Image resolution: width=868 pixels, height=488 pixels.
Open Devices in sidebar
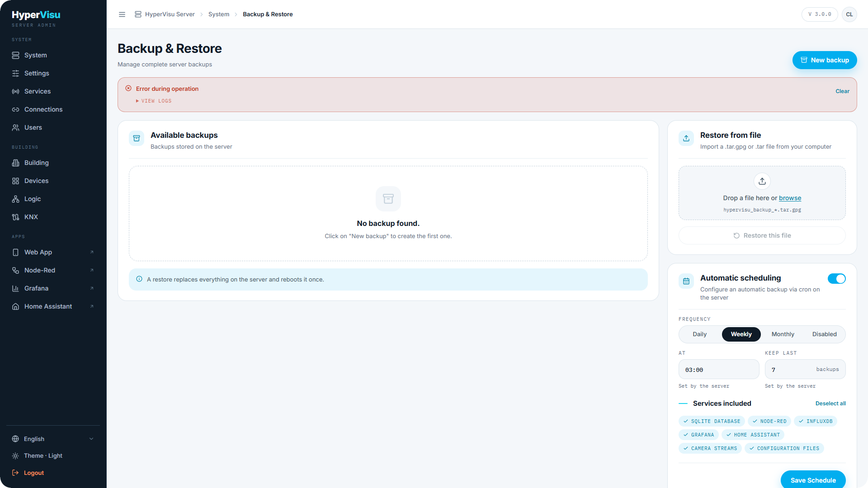point(53,181)
